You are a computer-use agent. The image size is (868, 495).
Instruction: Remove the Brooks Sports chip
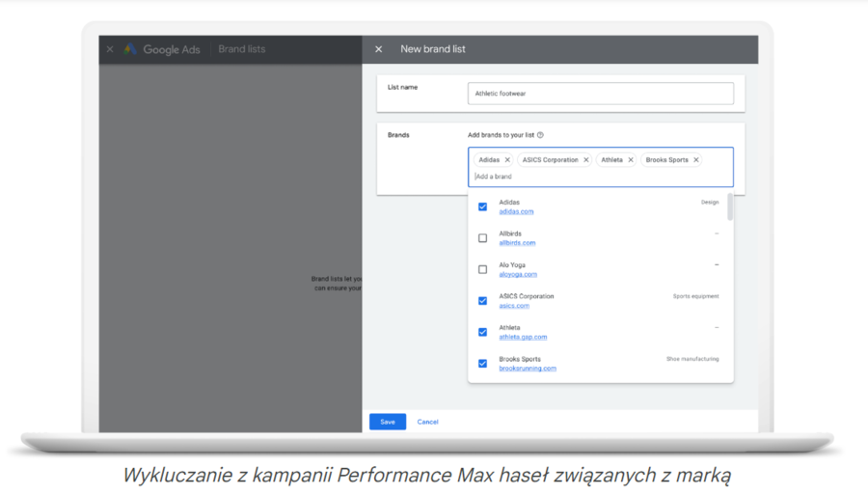pyautogui.click(x=696, y=160)
